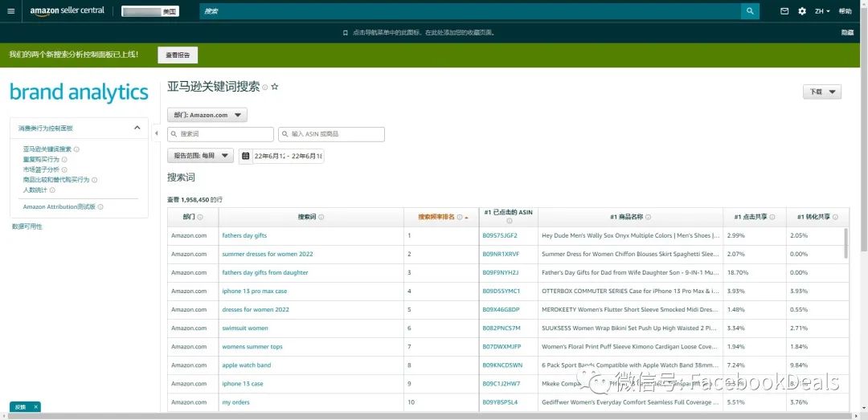Open ASIN link B082PNCS7M
Screen dimensions: 868x420
coord(502,328)
